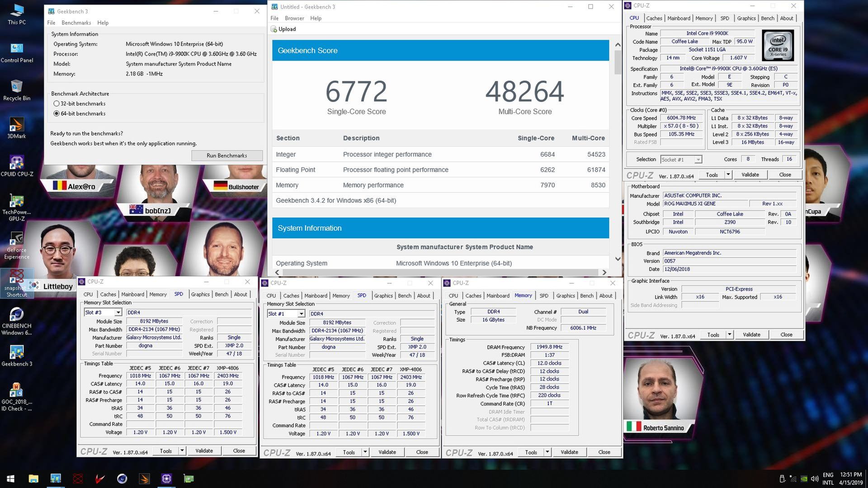Open Mainboard tab in Slot #3 CPU-Z
The image size is (868, 488).
coord(132,294)
